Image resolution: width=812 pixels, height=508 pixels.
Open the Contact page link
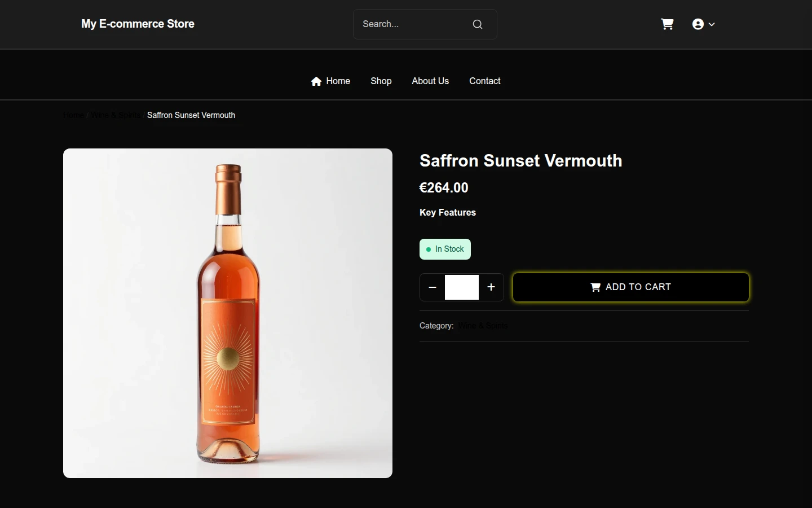tap(485, 81)
